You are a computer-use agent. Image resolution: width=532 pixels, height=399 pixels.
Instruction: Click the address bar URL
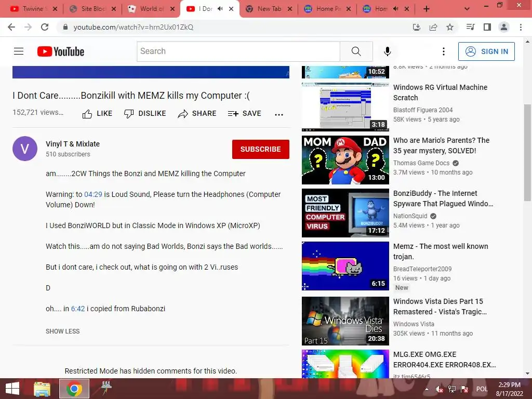[x=134, y=27]
